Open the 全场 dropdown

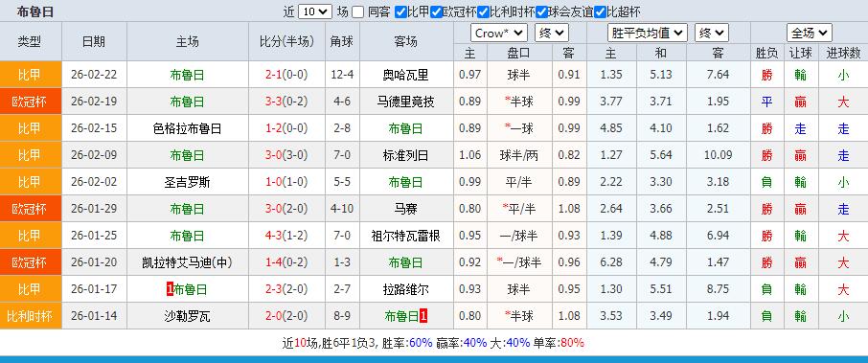pos(810,34)
